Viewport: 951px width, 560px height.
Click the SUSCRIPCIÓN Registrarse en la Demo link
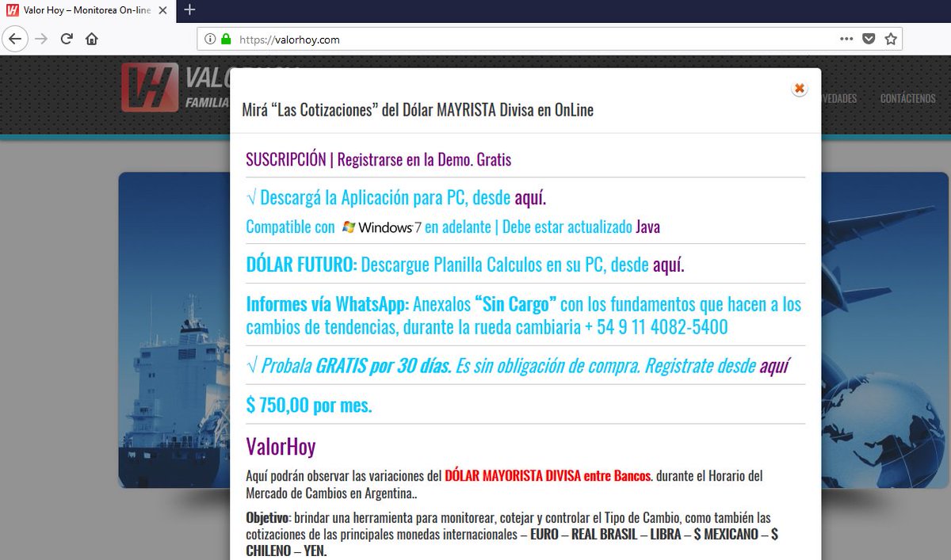379,159
